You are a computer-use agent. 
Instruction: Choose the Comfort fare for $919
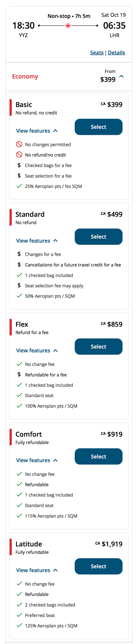pos(98,456)
